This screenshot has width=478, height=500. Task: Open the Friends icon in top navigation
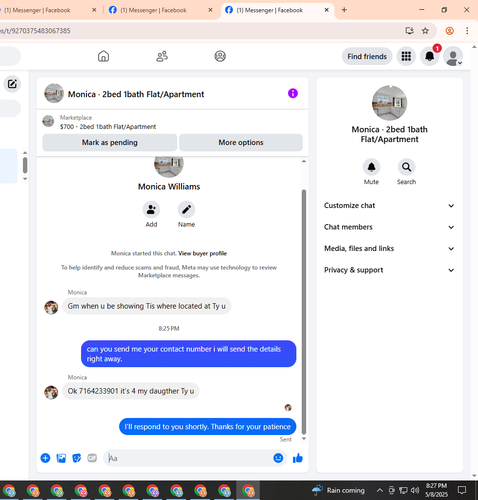pyautogui.click(x=162, y=56)
